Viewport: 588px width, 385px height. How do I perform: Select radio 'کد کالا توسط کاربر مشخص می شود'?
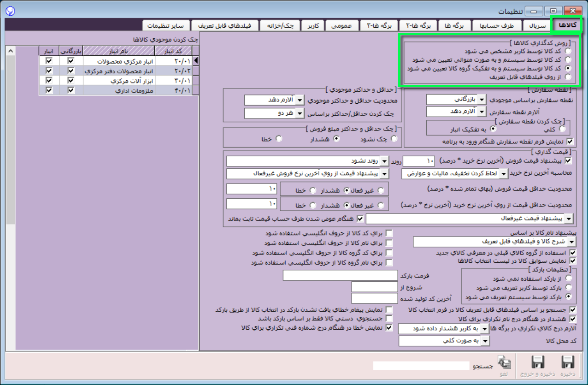[569, 51]
